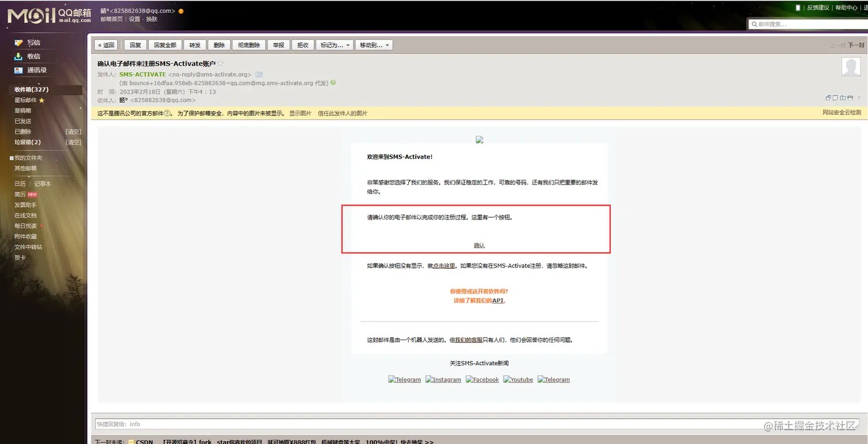868x444 pixels.
Task: Click the print email icon
Action: 850,98
